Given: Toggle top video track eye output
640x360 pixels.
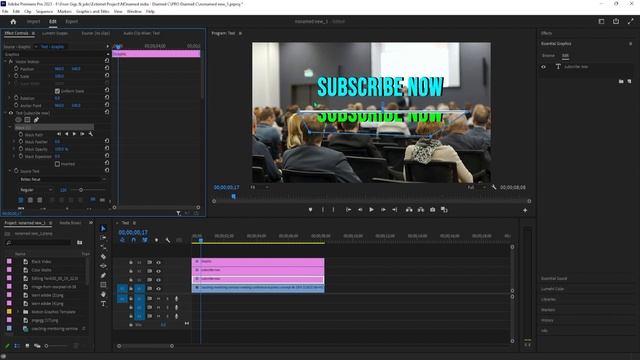Looking at the screenshot, I should tap(158, 262).
